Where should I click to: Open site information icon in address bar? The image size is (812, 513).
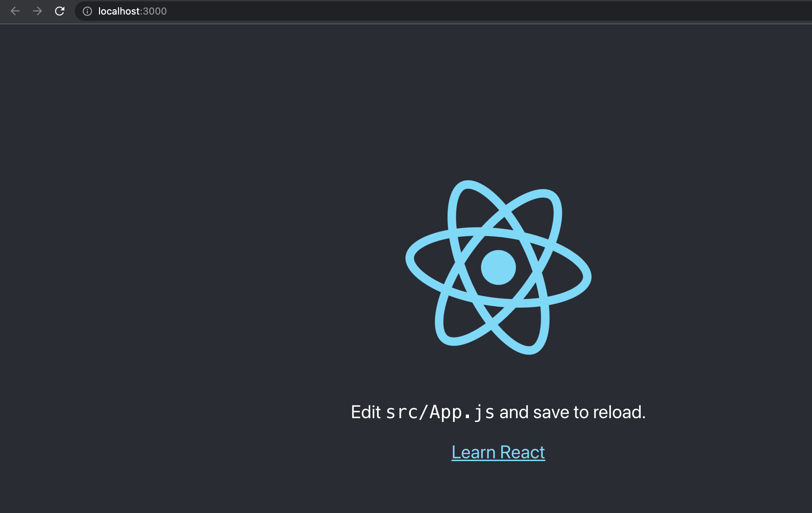(87, 11)
